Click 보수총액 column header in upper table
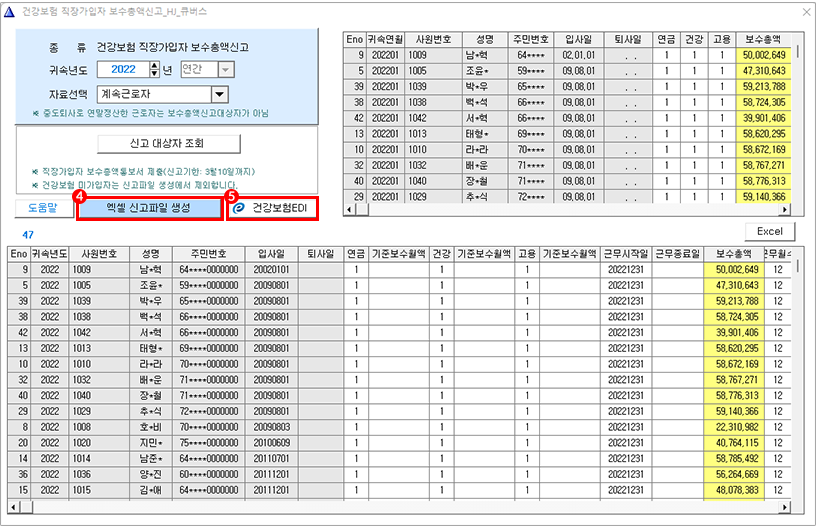 (x=763, y=39)
